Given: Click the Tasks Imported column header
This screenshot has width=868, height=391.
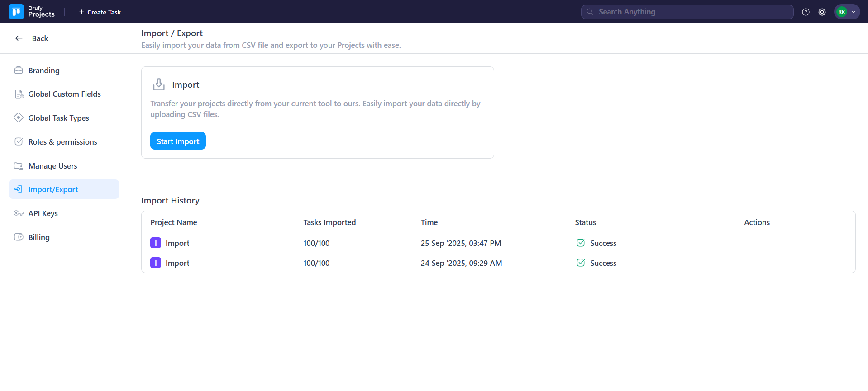Looking at the screenshot, I should [x=329, y=222].
